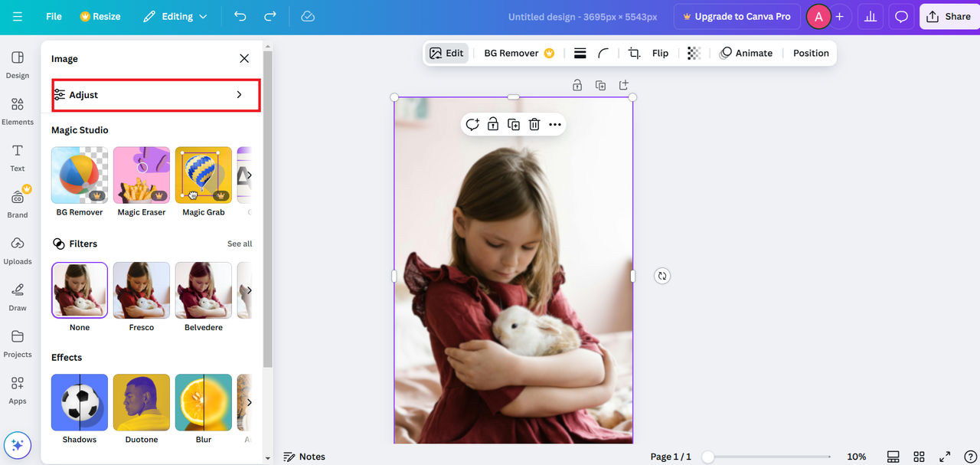Open Notes at the bottom

pos(304,457)
